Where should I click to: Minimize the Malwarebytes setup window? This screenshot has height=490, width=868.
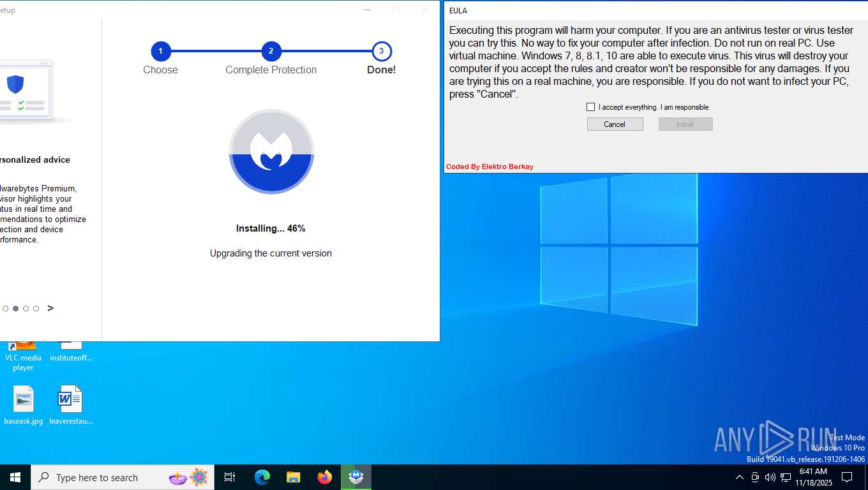click(x=366, y=10)
